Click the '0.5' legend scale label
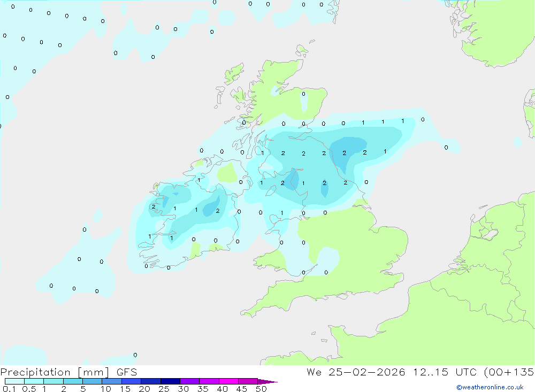This screenshot has height=392, width=535. (x=29, y=389)
